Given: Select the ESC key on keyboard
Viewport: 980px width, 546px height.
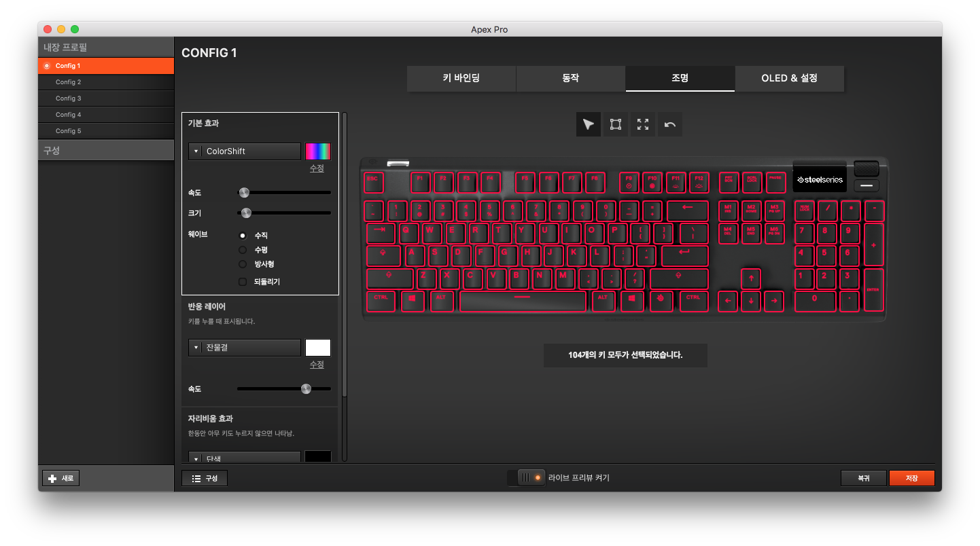Looking at the screenshot, I should [x=374, y=183].
